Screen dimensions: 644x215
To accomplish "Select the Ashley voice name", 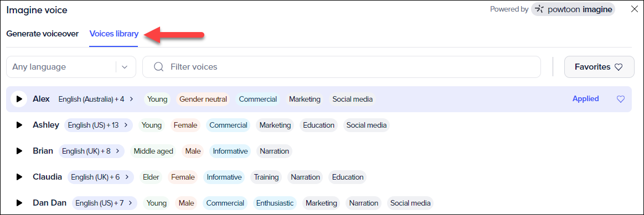I will pyautogui.click(x=46, y=125).
